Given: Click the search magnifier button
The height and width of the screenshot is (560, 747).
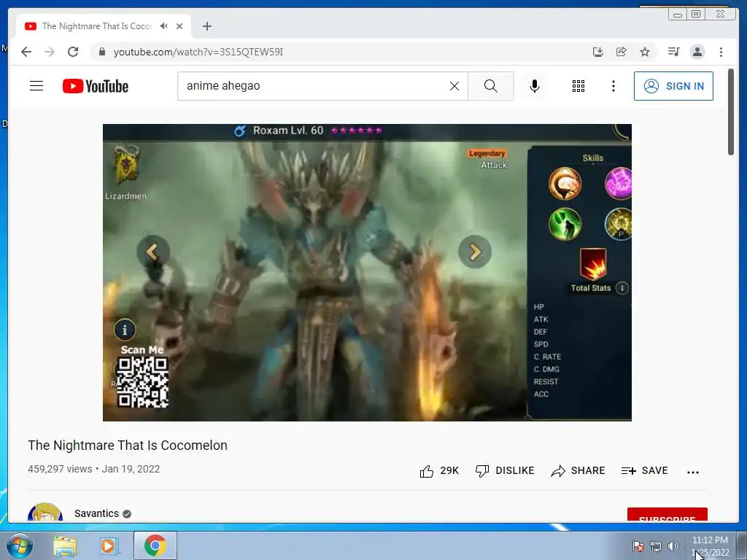Looking at the screenshot, I should point(491,86).
